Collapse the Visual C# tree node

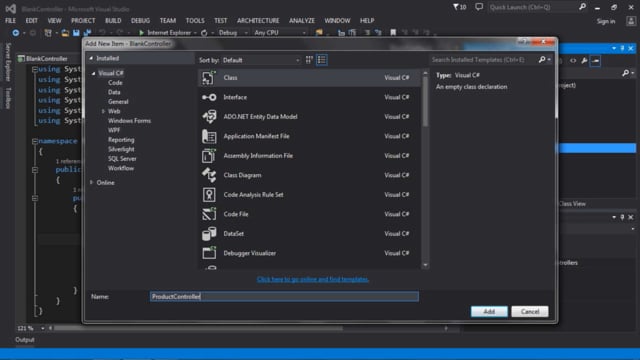tap(93, 73)
